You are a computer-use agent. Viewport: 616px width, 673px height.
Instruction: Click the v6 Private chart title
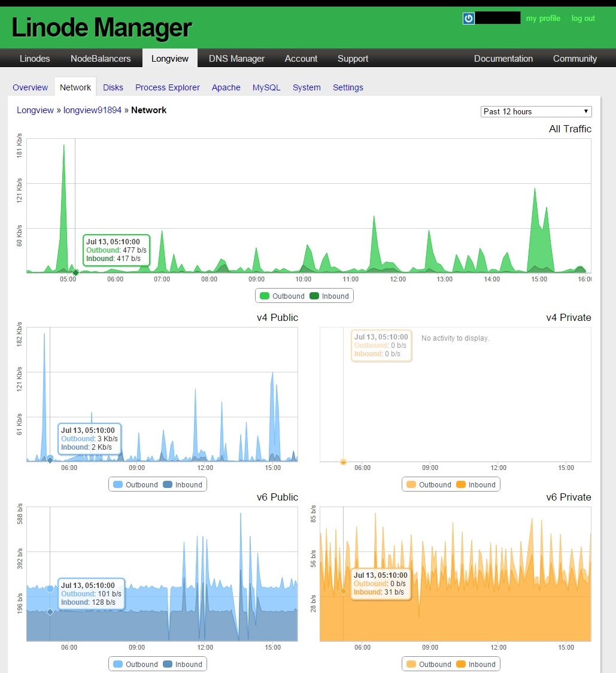tap(568, 497)
